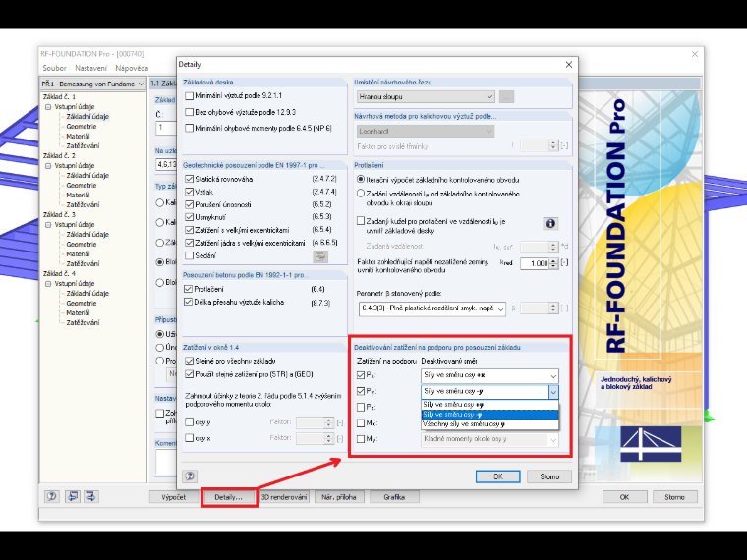Screen dimensions: 747x560
Task: Cancel the Detaily dialog with Storno
Action: point(549,476)
